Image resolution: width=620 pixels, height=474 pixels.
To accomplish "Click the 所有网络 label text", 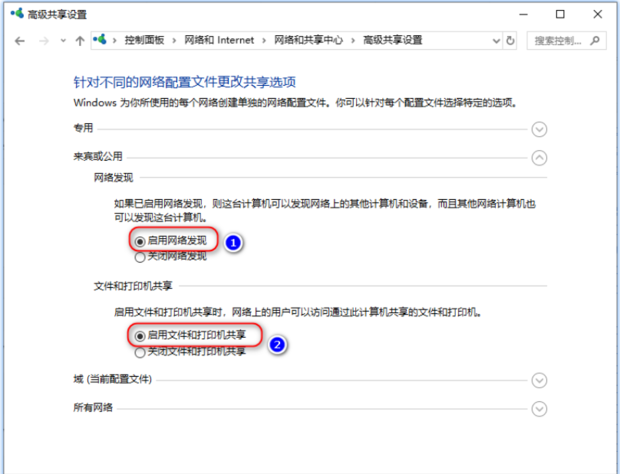I will click(x=93, y=408).
